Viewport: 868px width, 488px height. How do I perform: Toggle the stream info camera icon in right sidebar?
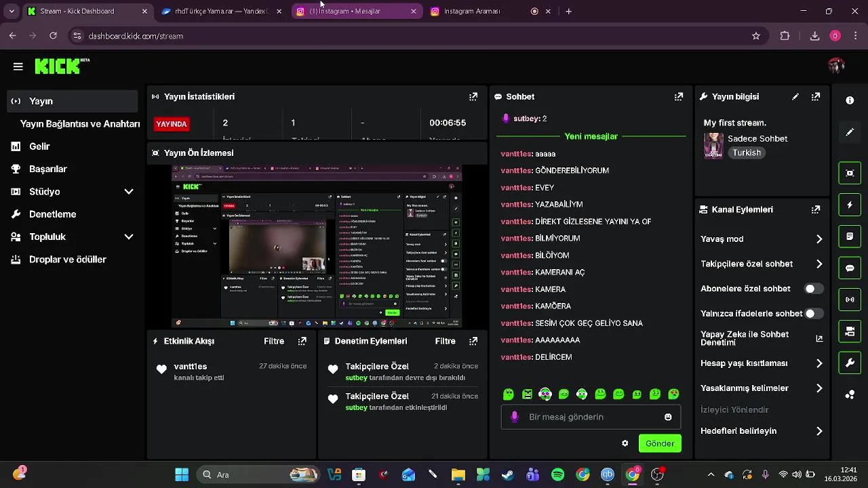click(850, 331)
